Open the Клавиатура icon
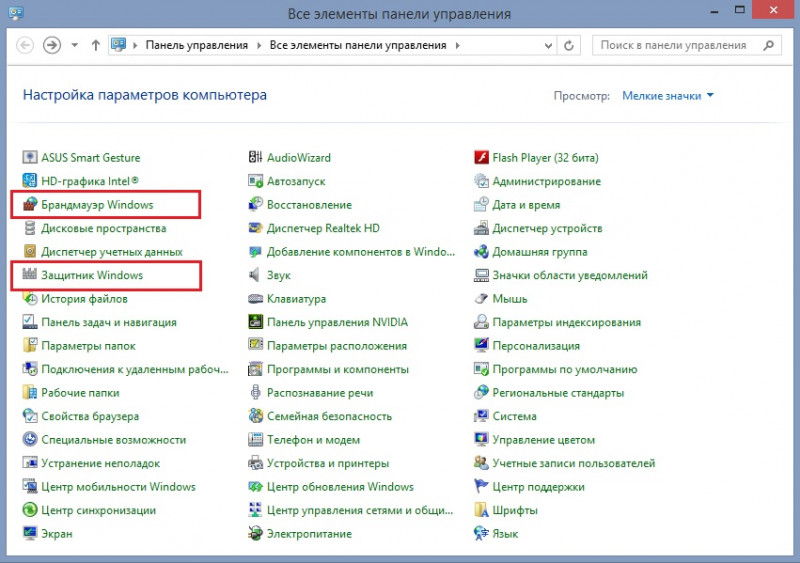The image size is (800, 563). pyautogui.click(x=255, y=298)
